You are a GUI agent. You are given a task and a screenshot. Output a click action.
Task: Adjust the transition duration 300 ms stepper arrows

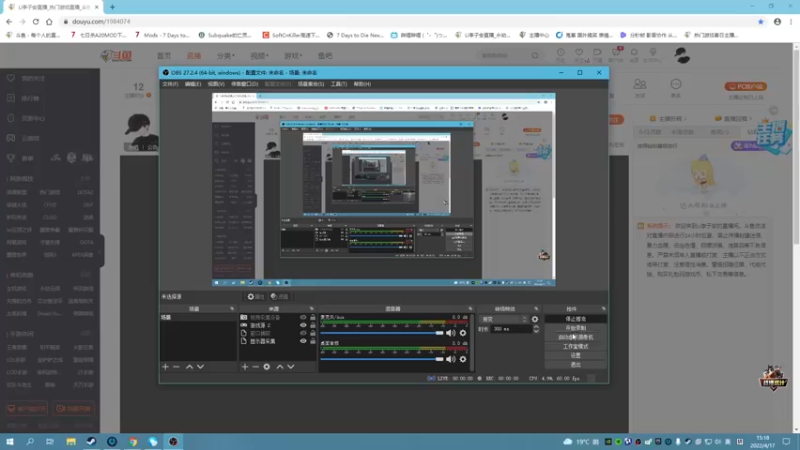click(x=536, y=329)
